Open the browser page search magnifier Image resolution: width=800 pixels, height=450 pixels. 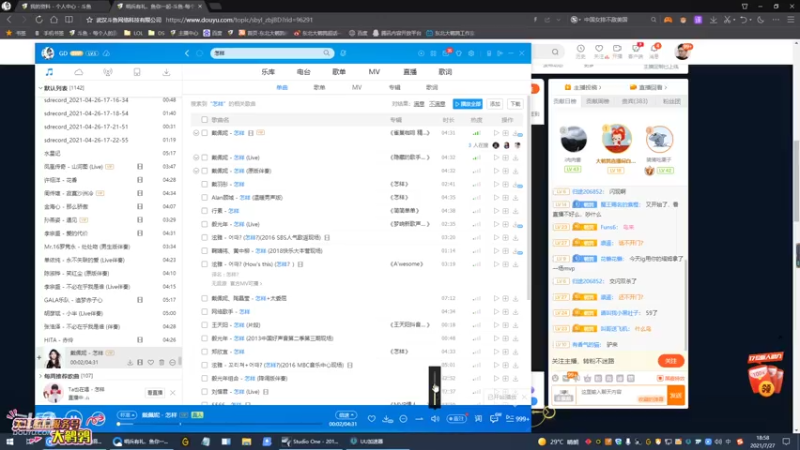click(x=555, y=52)
